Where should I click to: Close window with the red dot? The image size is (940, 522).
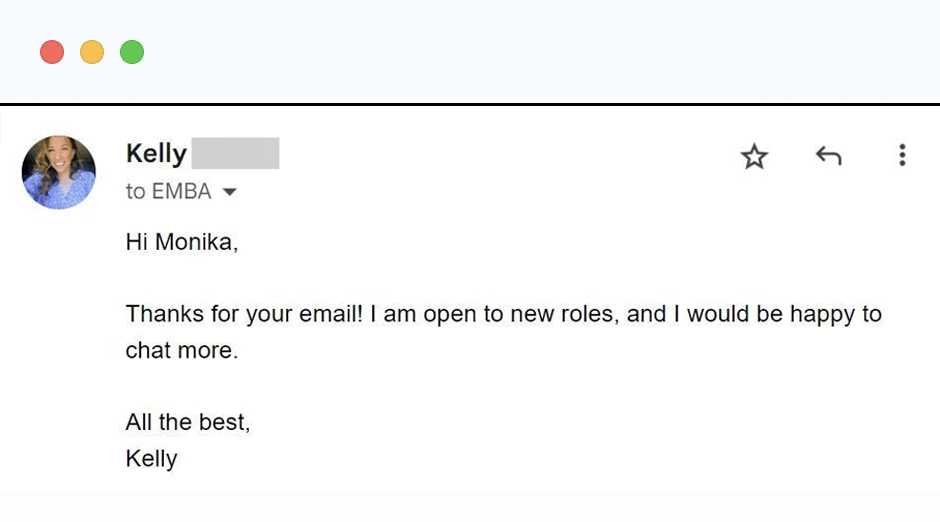click(x=52, y=52)
